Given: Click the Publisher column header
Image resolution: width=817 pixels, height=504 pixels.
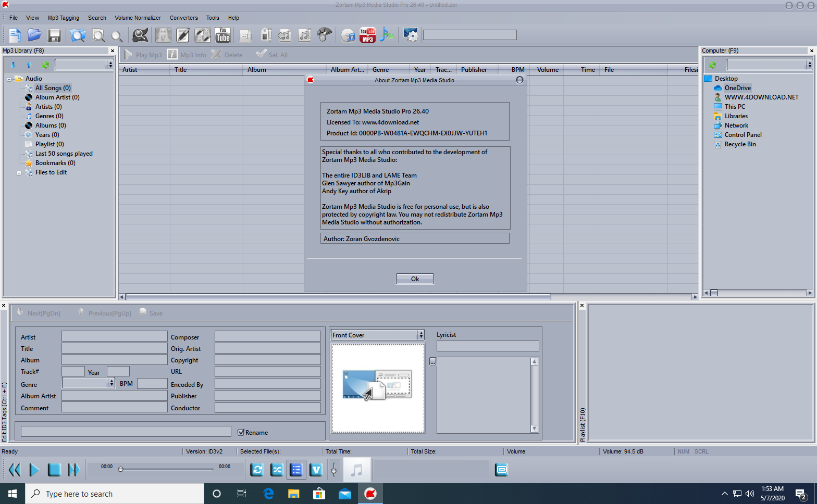Looking at the screenshot, I should [x=477, y=70].
